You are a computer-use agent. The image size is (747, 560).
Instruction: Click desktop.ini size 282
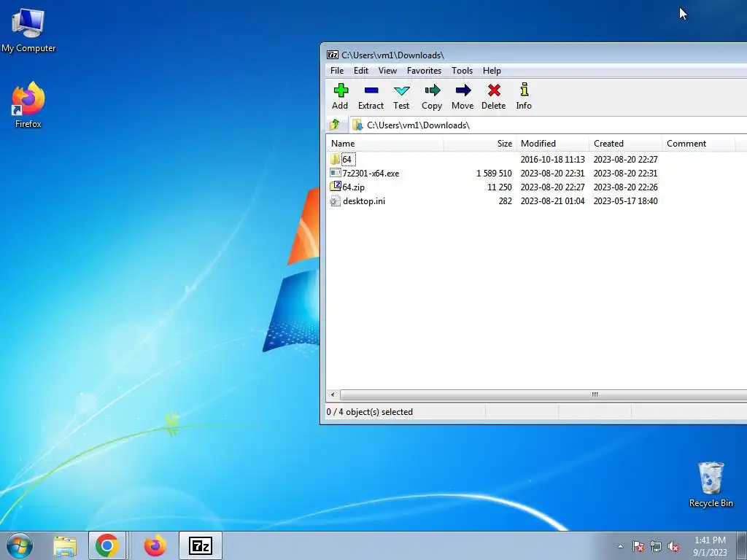click(505, 201)
